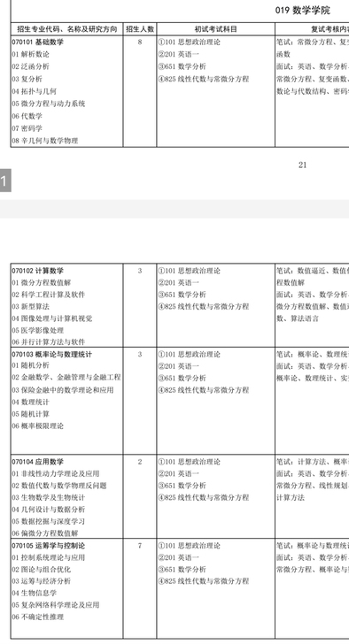
Task: Click research direction "06 偏微分方程数值解"
Action: (x=45, y=533)
